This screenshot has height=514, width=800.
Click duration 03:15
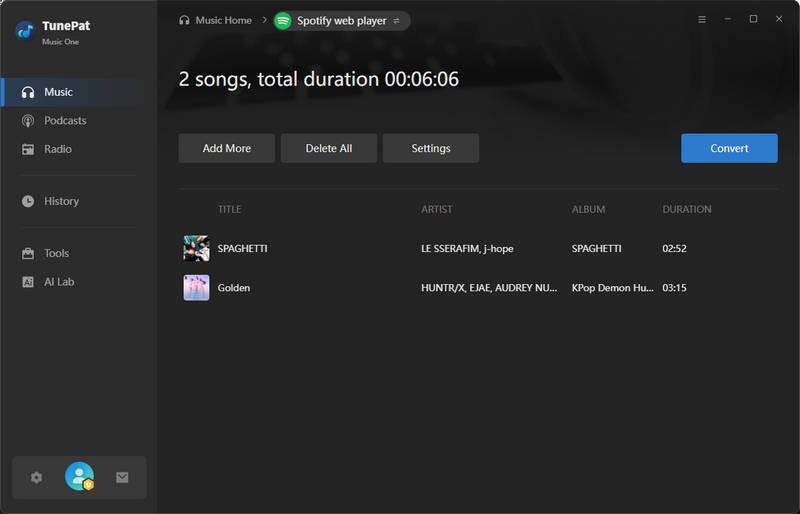point(674,288)
